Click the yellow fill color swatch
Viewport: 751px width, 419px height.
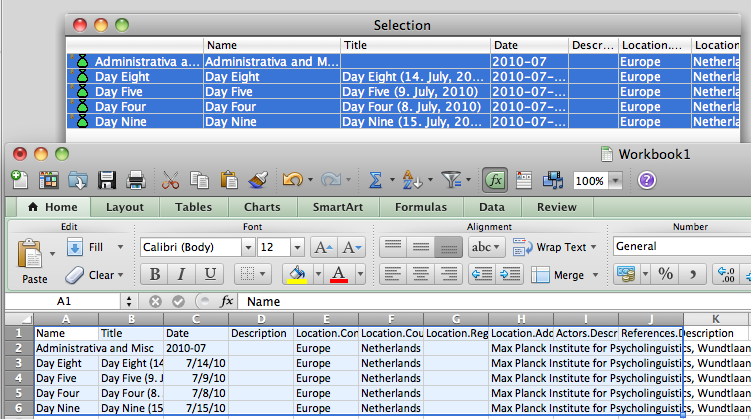pos(296,274)
